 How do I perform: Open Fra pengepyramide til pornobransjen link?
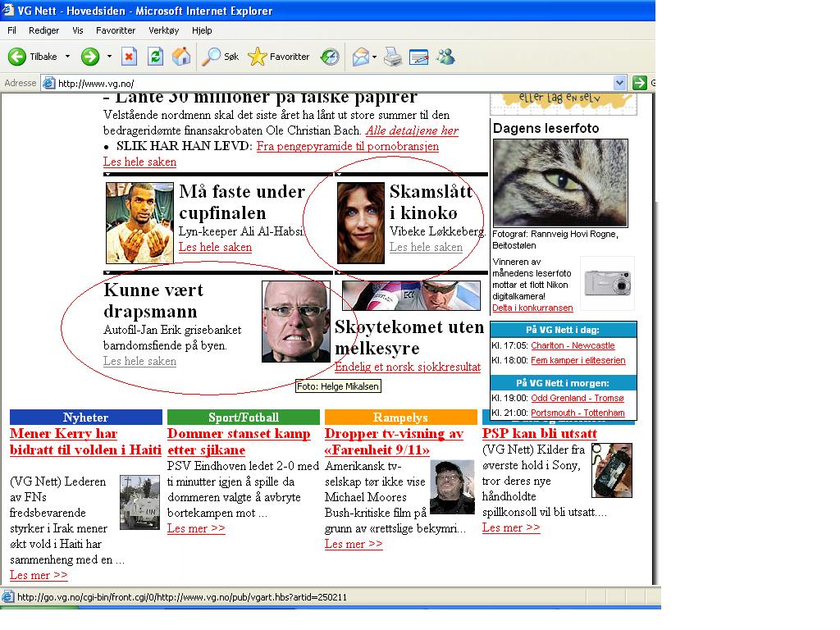(x=348, y=146)
